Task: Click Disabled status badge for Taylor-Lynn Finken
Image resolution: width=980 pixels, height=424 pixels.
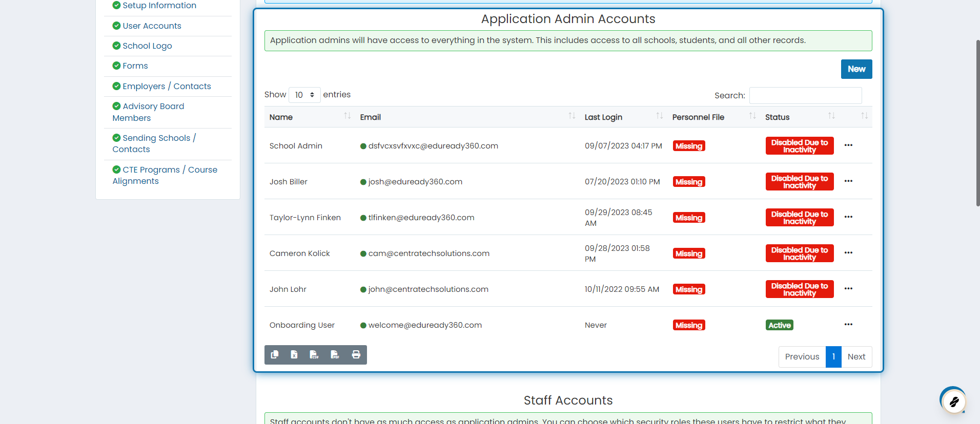Action: pos(800,218)
